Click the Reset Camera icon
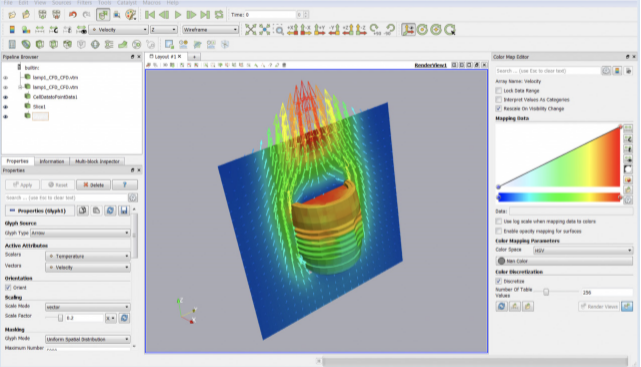This screenshot has height=367, width=641. (x=250, y=30)
